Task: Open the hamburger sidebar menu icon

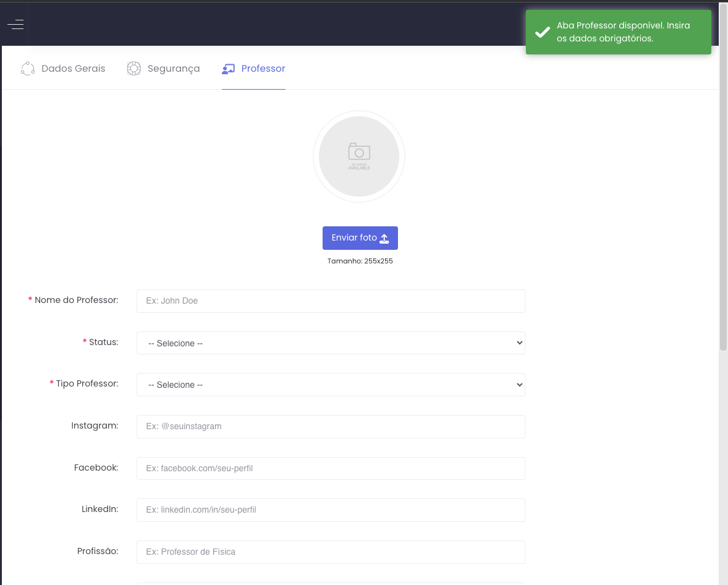Action: point(15,24)
